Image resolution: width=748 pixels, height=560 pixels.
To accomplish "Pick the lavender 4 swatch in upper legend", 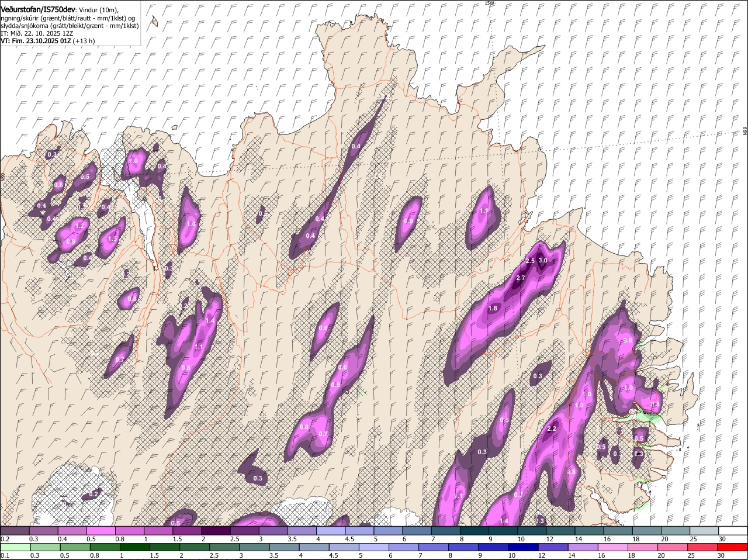I will point(331,530).
